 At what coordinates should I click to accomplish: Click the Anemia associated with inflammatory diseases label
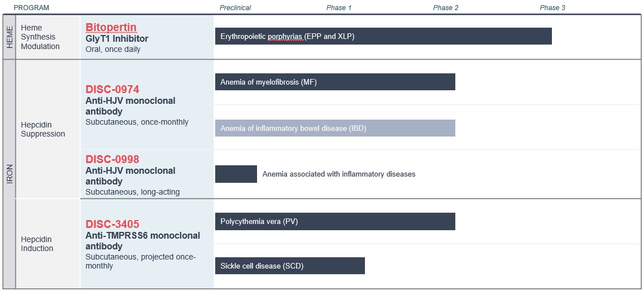pyautogui.click(x=339, y=174)
